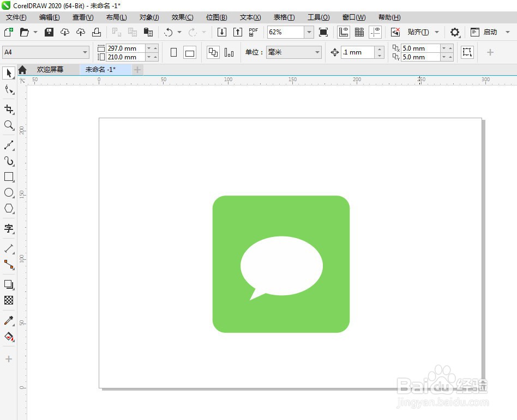Select the Text tool

(x=9, y=228)
